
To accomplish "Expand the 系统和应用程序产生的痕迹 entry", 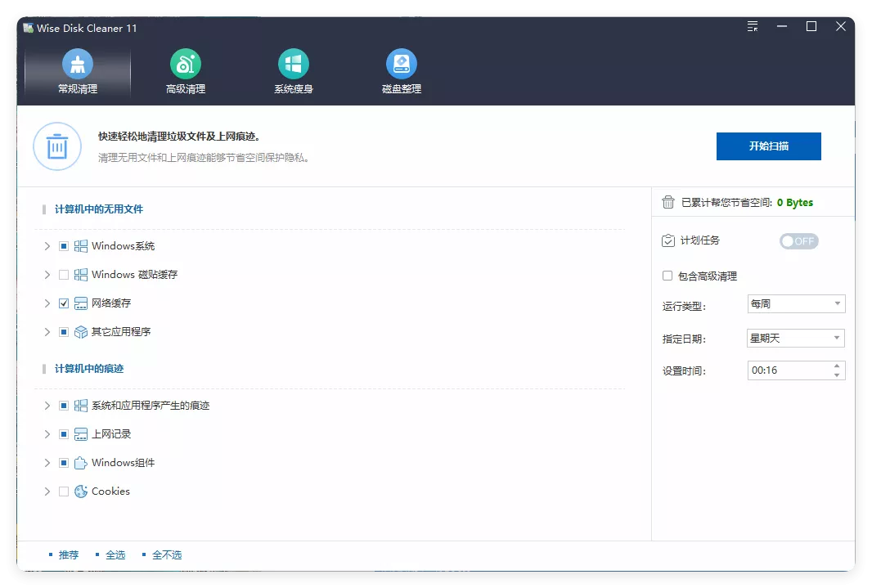I will click(x=47, y=405).
